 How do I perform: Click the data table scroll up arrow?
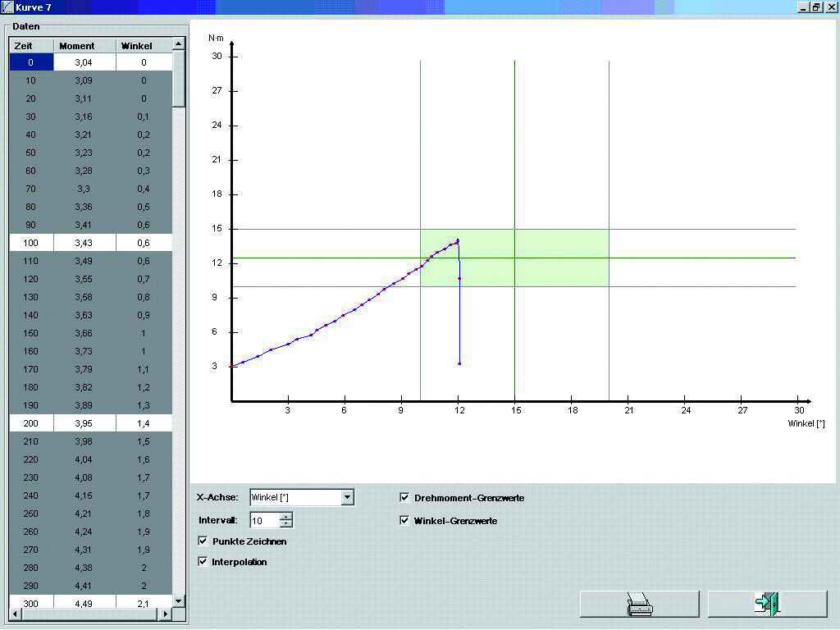coord(179,45)
